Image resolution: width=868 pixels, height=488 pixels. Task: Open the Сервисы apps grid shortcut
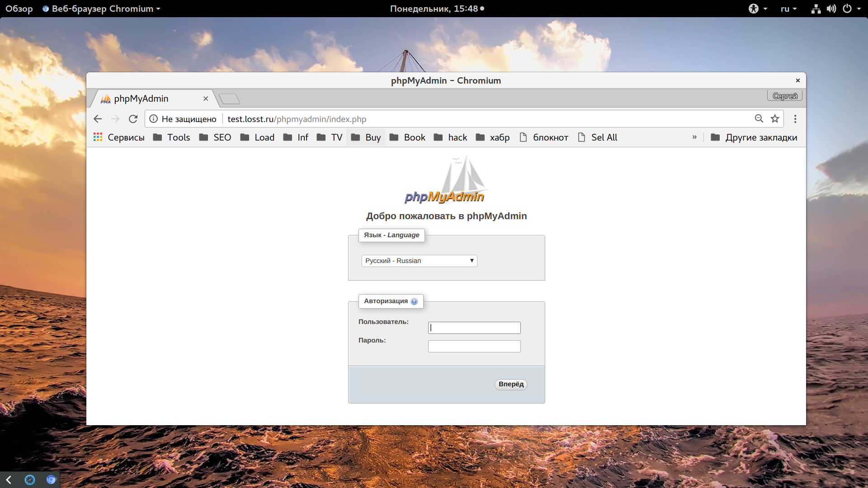(x=119, y=137)
